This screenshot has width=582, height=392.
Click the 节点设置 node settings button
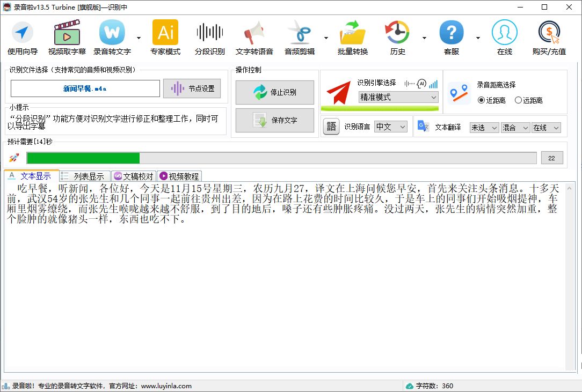coord(192,88)
